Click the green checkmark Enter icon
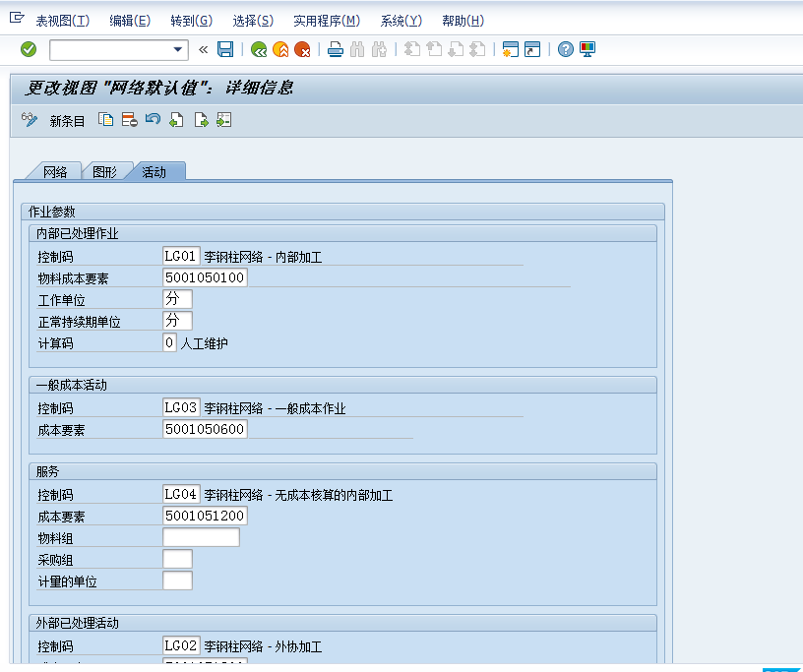 coord(29,49)
